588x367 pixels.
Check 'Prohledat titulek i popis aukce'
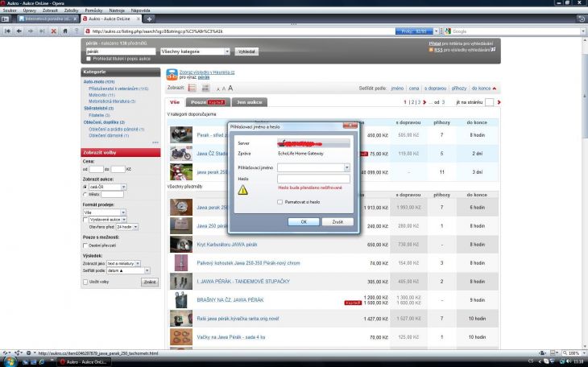click(89, 59)
